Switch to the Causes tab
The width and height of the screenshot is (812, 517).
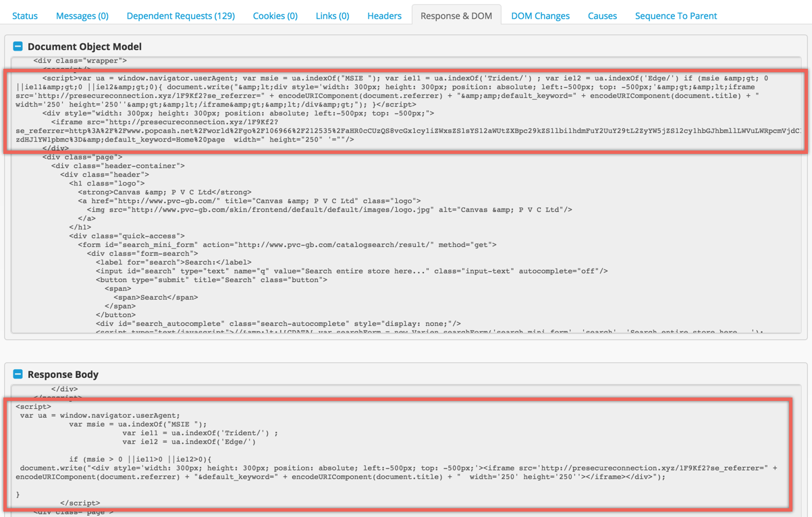(602, 16)
